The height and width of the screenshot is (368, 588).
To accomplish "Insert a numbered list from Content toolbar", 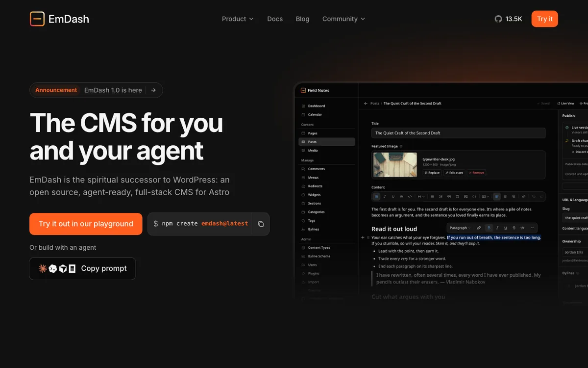I will (441, 197).
